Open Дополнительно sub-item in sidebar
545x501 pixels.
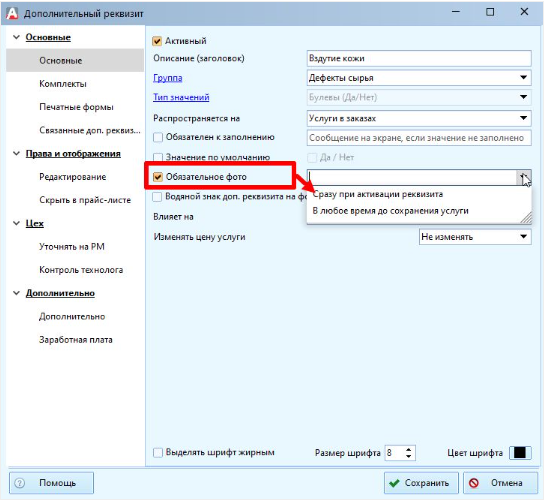point(72,316)
